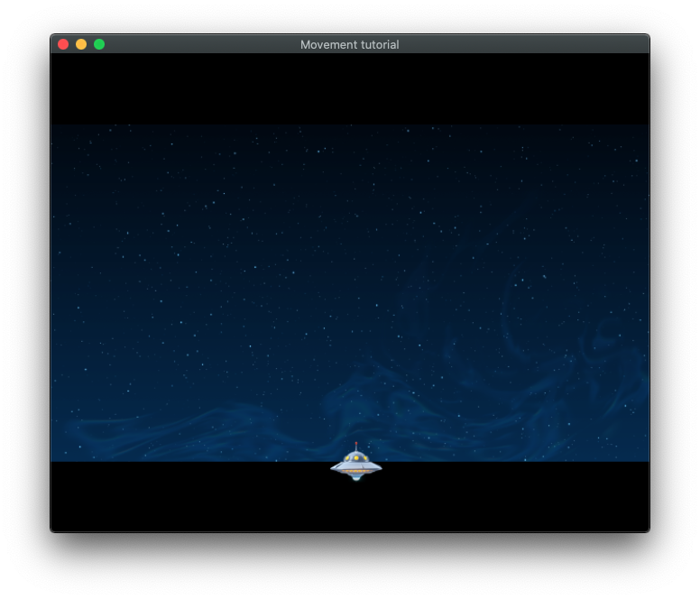Close the Movement tutorial window

pos(63,44)
